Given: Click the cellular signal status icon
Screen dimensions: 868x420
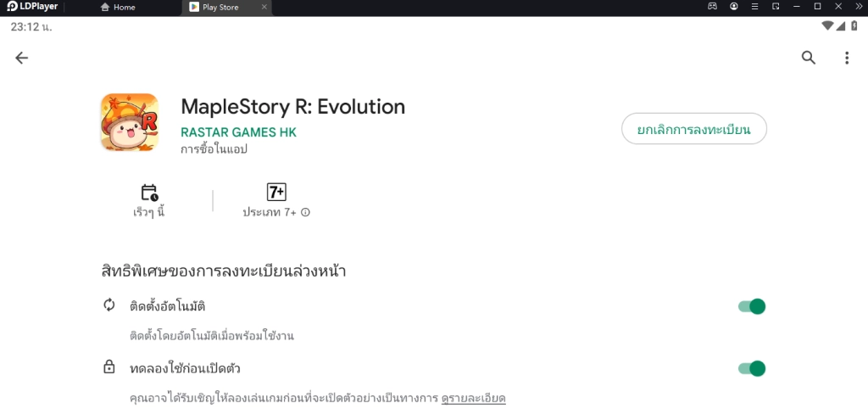Looking at the screenshot, I should coord(840,25).
